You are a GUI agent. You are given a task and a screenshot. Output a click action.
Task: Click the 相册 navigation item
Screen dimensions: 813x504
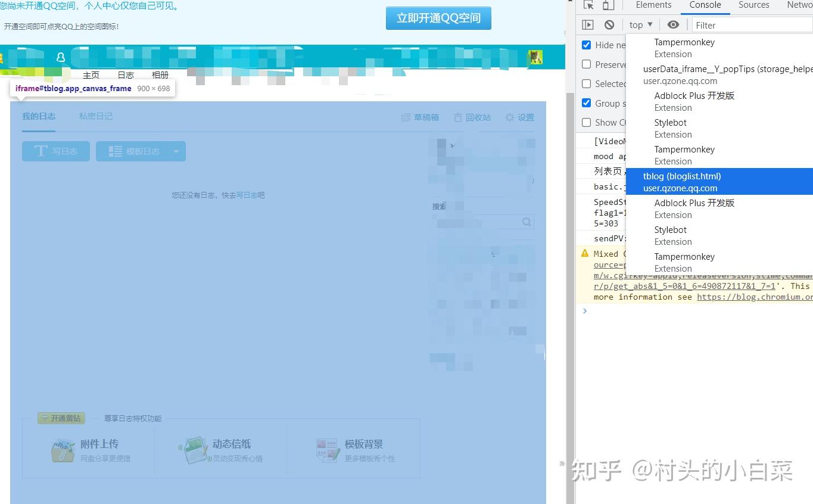(160, 75)
